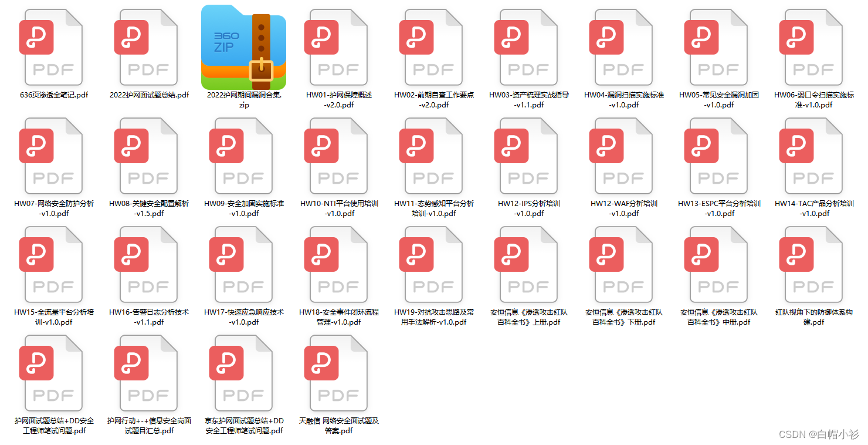Image resolution: width=868 pixels, height=445 pixels.
Task: Click the label "HW16-告警日志分析技术-v1.1.pdf"
Action: [x=149, y=317]
